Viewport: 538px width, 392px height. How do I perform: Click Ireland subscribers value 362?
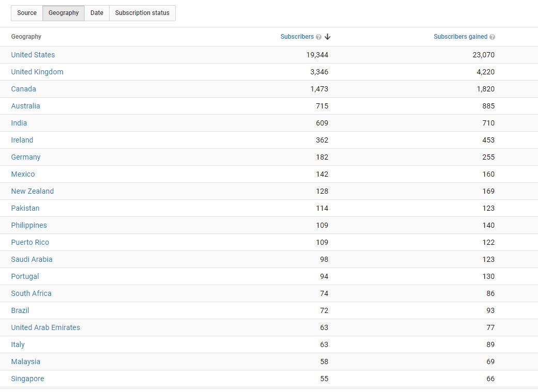point(322,140)
